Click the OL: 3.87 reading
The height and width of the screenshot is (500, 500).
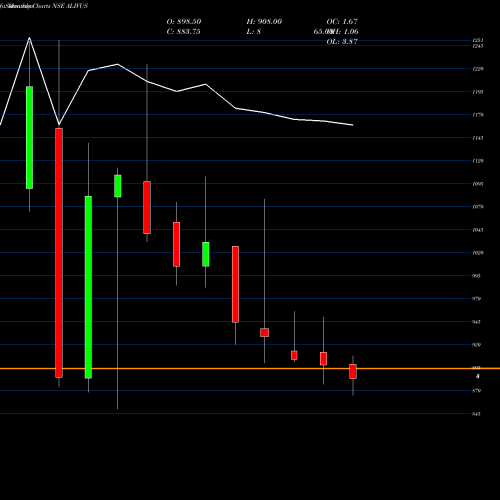tap(342, 42)
